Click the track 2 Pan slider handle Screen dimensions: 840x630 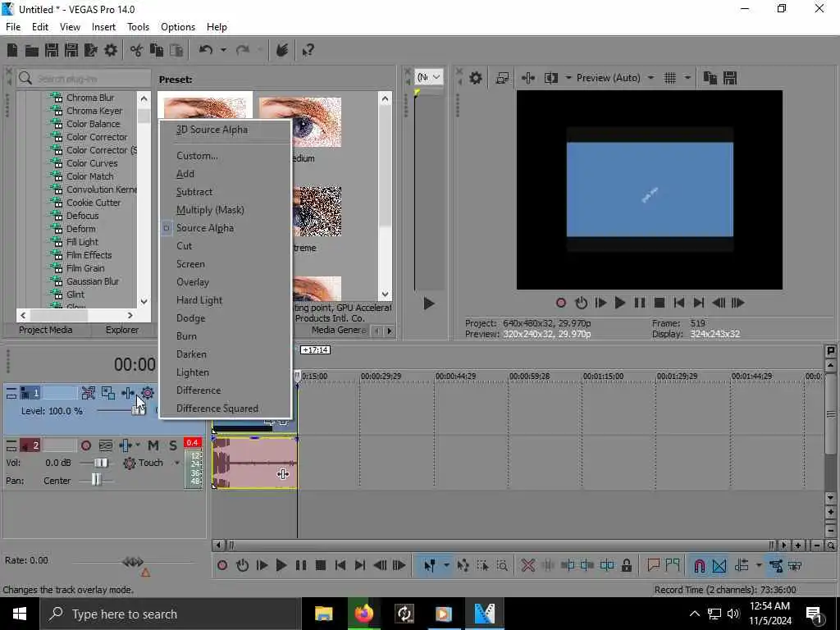pyautogui.click(x=96, y=481)
